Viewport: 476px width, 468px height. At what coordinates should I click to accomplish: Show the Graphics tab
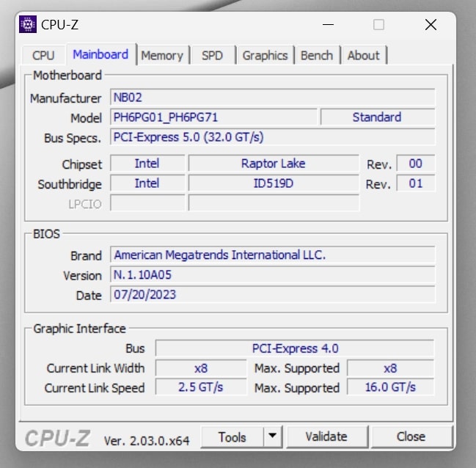click(265, 55)
